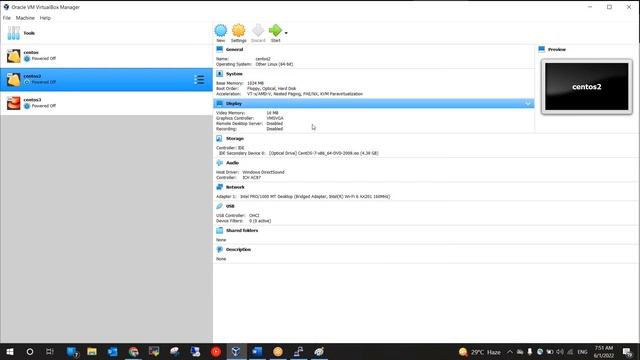The height and width of the screenshot is (360, 640).
Task: Open Word from the taskbar
Action: click(x=257, y=351)
